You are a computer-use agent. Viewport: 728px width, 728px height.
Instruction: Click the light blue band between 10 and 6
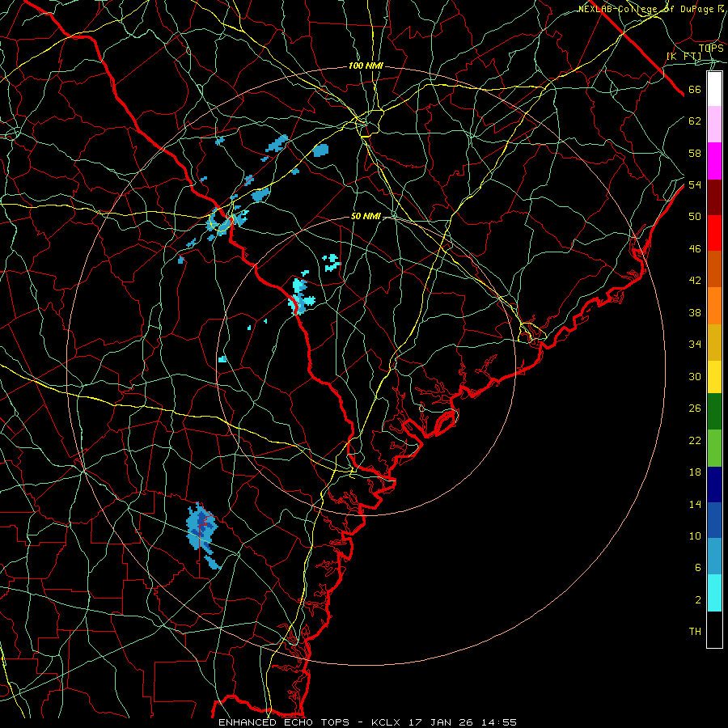(714, 557)
